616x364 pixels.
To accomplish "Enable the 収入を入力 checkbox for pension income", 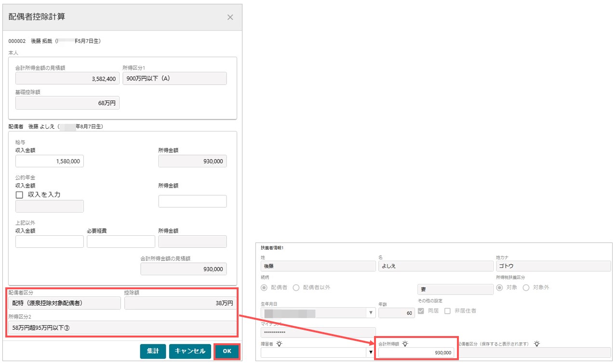I will coord(19,194).
